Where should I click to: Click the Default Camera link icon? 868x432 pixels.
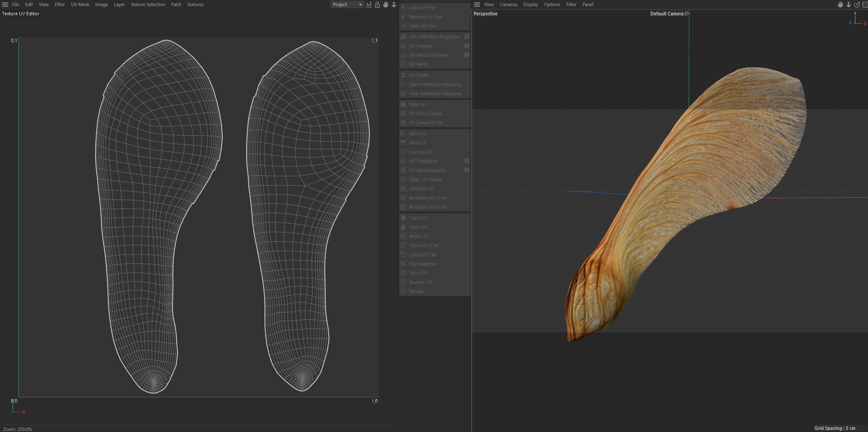[687, 13]
